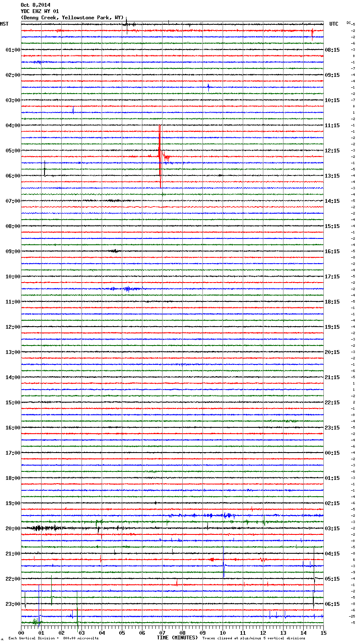Click the "TIME (MINUTES)" axis title
357x644 pixels.
click(177, 638)
